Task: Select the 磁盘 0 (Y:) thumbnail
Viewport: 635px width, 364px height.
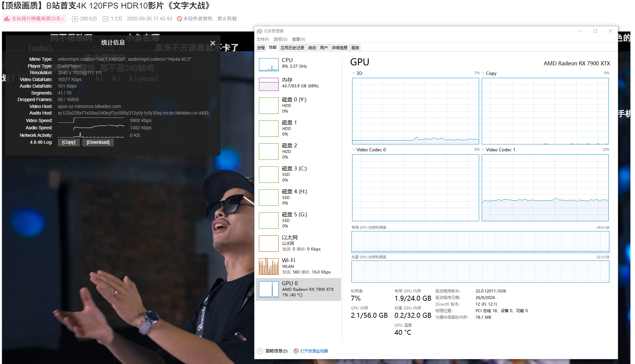Action: [268, 106]
